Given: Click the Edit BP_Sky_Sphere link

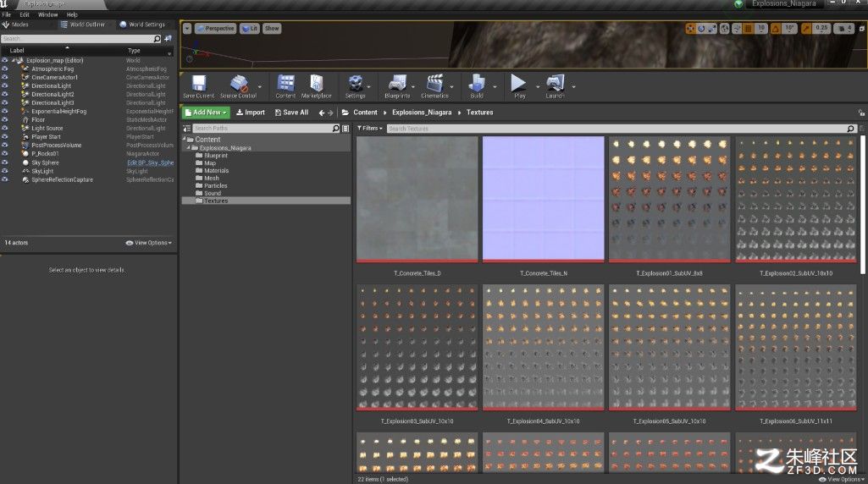Looking at the screenshot, I should [150, 162].
